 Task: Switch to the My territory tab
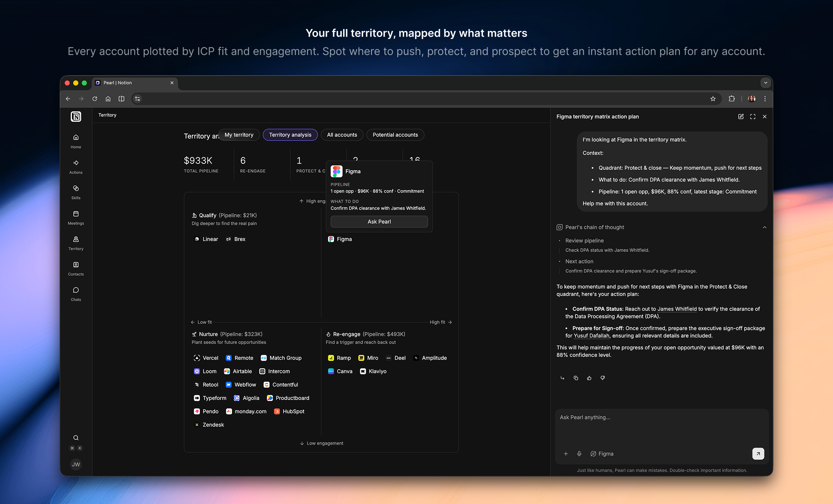click(239, 135)
